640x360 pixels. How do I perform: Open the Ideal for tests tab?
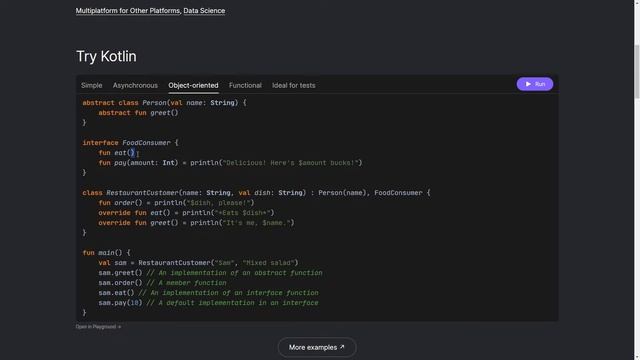293,85
